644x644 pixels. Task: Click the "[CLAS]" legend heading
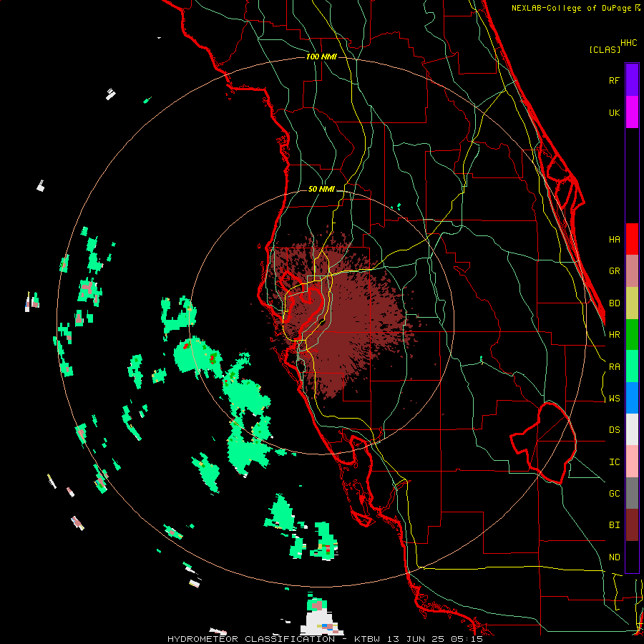click(x=605, y=49)
